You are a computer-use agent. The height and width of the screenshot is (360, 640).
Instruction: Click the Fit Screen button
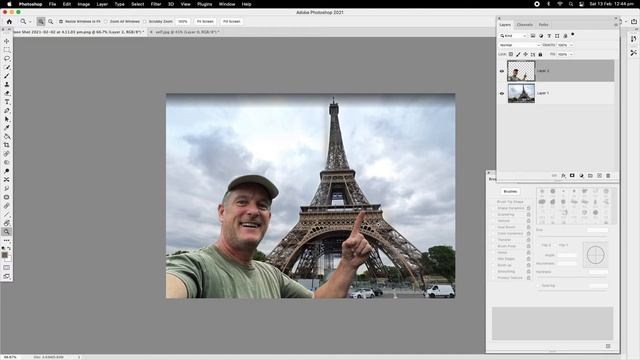coord(205,21)
